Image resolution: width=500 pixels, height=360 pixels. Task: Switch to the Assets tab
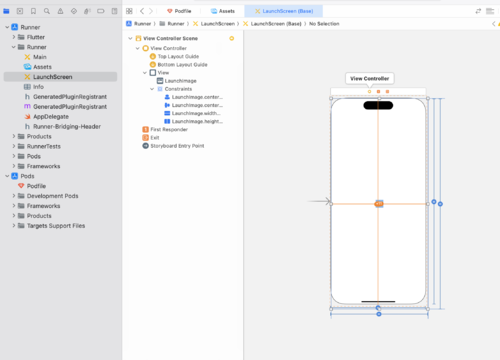[223, 11]
